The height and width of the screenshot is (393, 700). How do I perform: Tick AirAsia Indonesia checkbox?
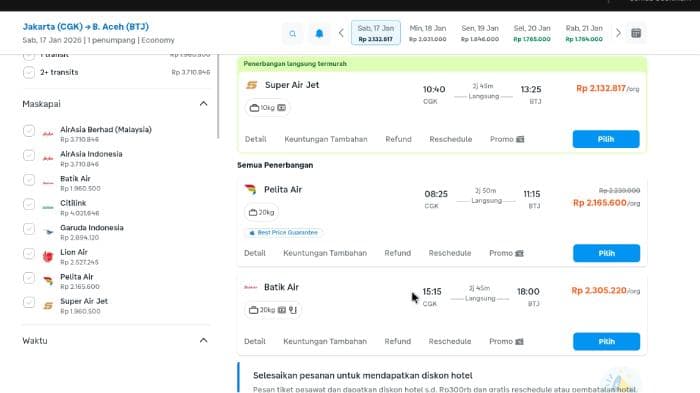[29, 155]
